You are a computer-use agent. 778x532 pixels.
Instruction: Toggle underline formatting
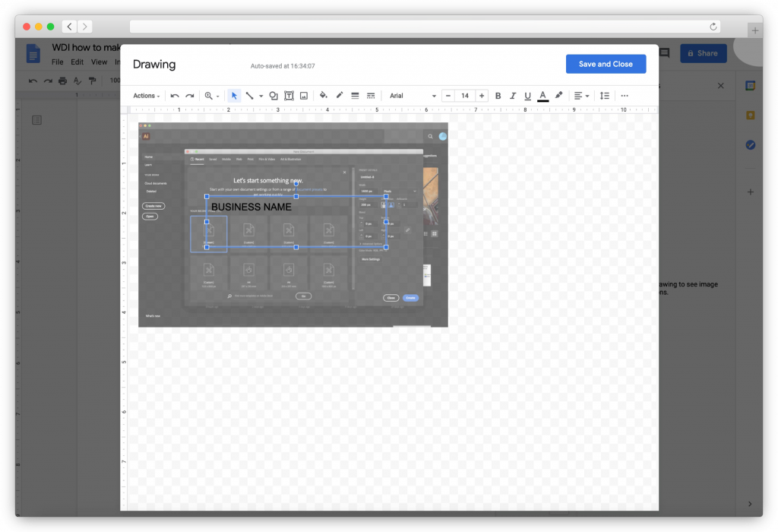(x=527, y=95)
